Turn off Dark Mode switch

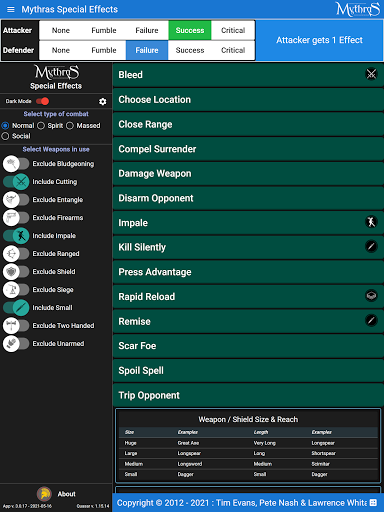pyautogui.click(x=43, y=101)
